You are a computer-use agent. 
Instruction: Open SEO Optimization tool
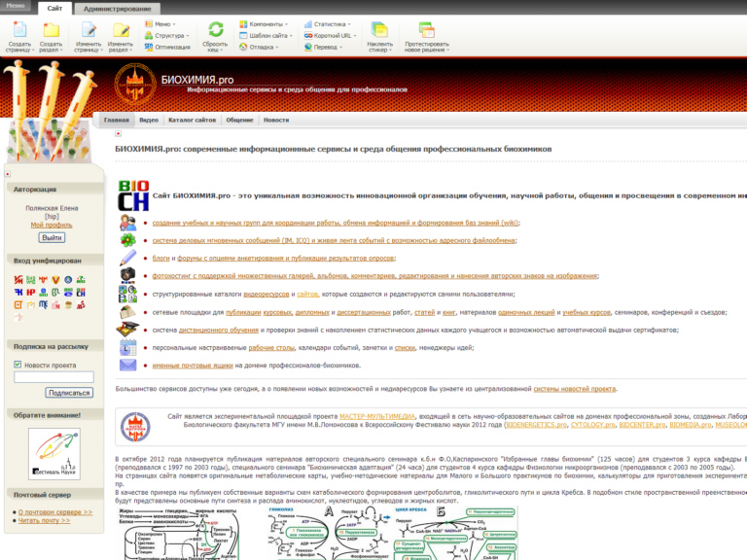pyautogui.click(x=167, y=47)
